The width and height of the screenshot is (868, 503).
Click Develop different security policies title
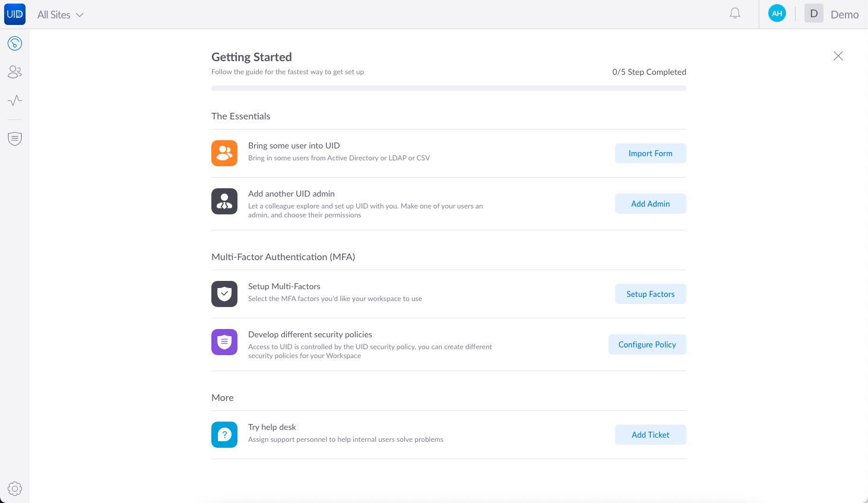pos(310,334)
